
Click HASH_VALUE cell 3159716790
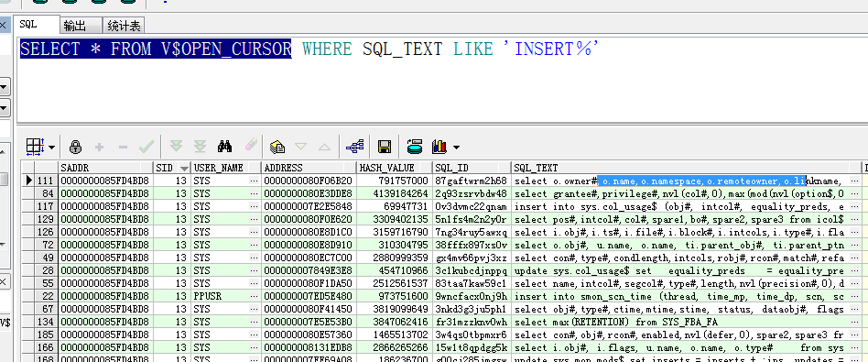(x=395, y=232)
